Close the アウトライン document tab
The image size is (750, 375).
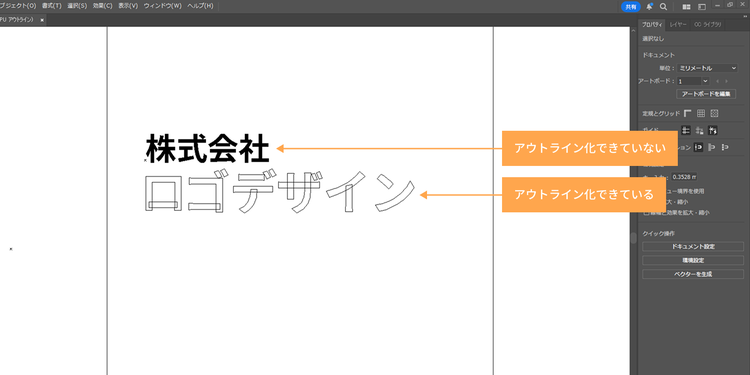click(42, 20)
